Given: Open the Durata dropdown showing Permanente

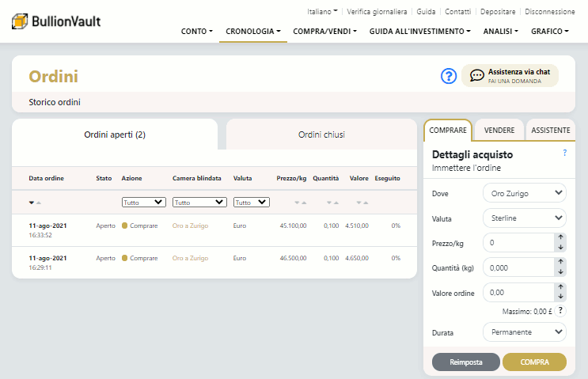Looking at the screenshot, I should (524, 332).
